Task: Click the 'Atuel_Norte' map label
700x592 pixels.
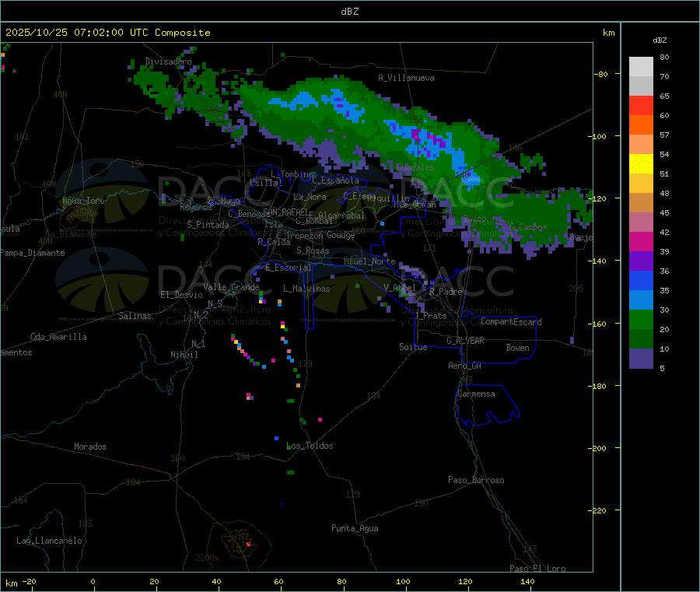Action: point(369,261)
